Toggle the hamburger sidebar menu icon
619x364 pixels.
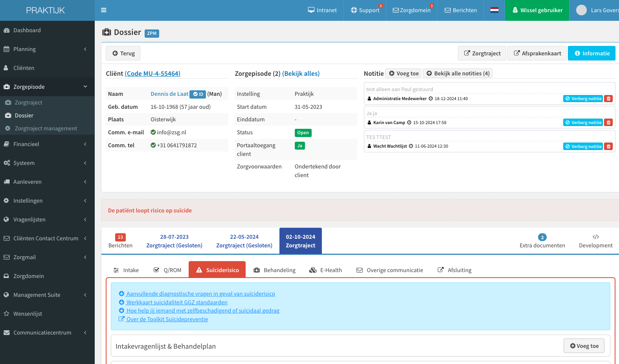tap(104, 10)
